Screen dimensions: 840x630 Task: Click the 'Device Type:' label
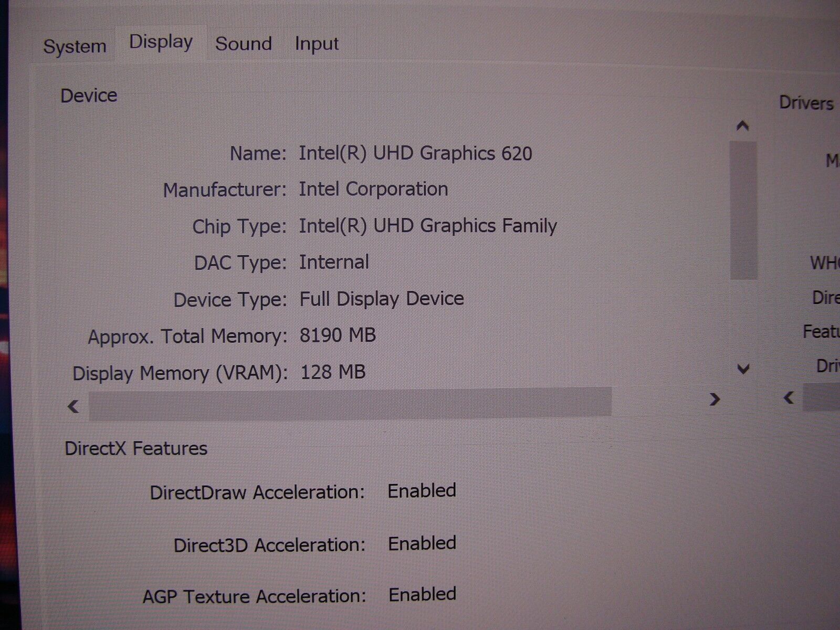click(x=230, y=300)
